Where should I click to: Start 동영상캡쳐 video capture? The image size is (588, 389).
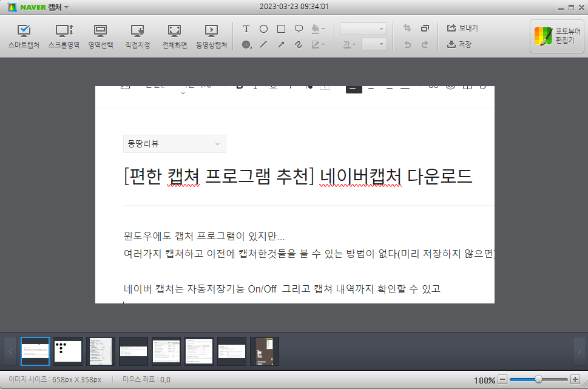pyautogui.click(x=212, y=36)
